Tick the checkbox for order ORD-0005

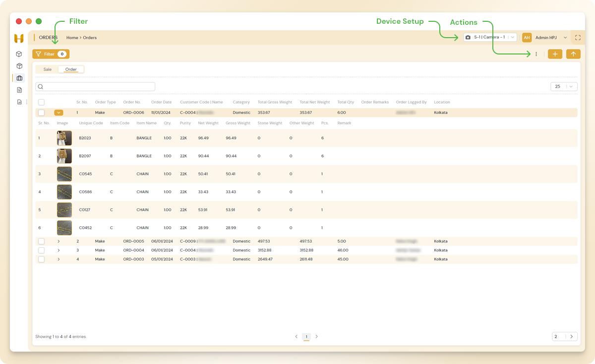click(x=42, y=241)
